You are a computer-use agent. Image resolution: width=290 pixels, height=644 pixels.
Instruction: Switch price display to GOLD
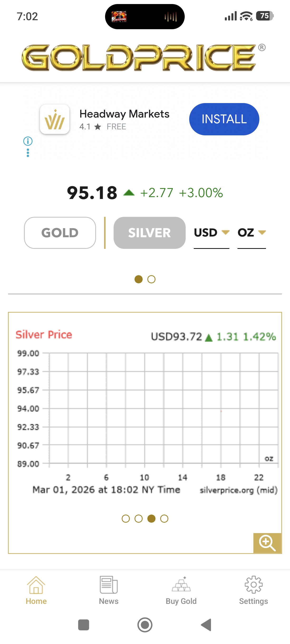point(60,233)
